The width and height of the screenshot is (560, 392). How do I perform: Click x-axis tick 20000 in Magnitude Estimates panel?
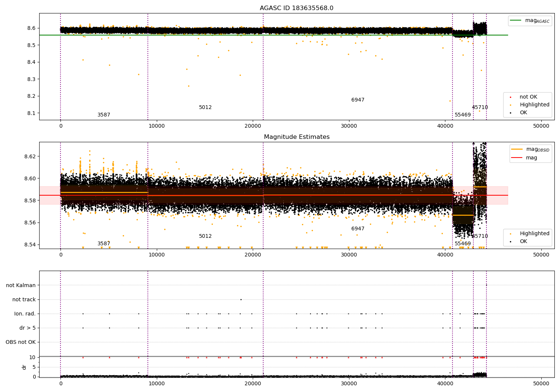[x=253, y=255]
